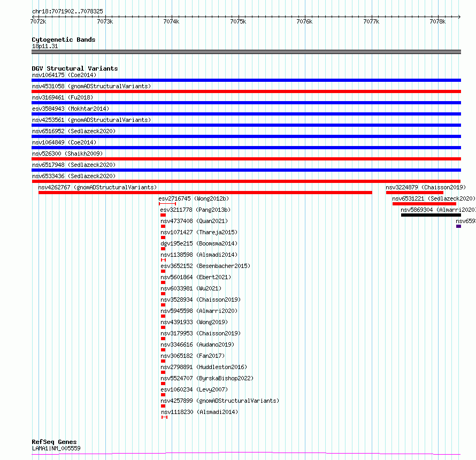Select nsv6033981 (Wu2021) label

191,288
